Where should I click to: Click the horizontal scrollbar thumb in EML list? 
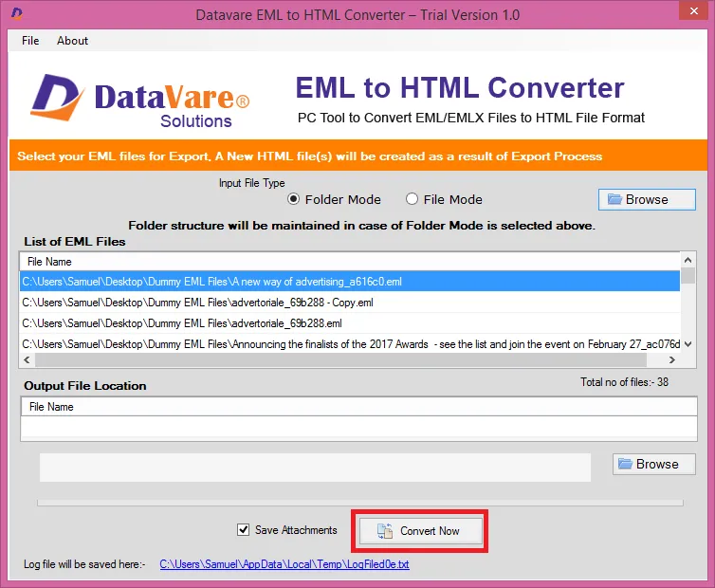[340, 360]
